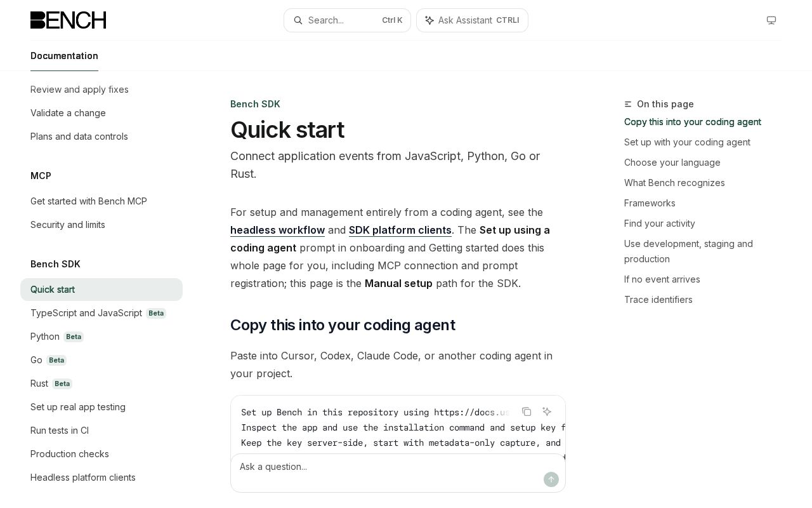This screenshot has height=508, width=812.
Task: Open Review and apply fixes page
Action: [79, 90]
